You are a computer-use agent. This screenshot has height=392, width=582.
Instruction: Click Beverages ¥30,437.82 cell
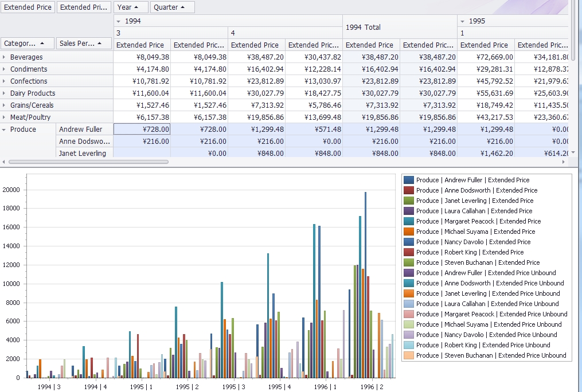[x=314, y=57]
